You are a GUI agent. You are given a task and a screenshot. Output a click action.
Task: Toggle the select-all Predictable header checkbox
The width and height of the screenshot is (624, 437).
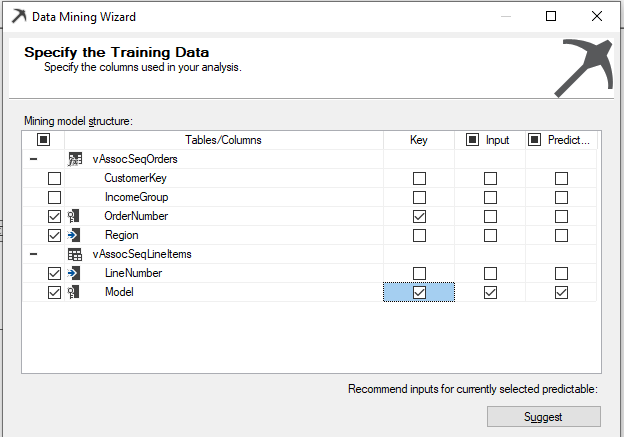(x=535, y=140)
